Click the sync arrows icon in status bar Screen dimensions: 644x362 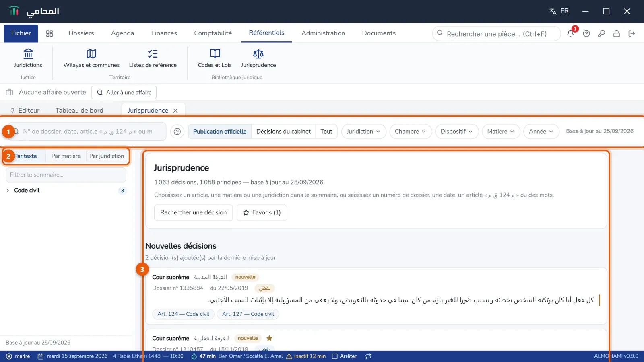tap(368, 356)
